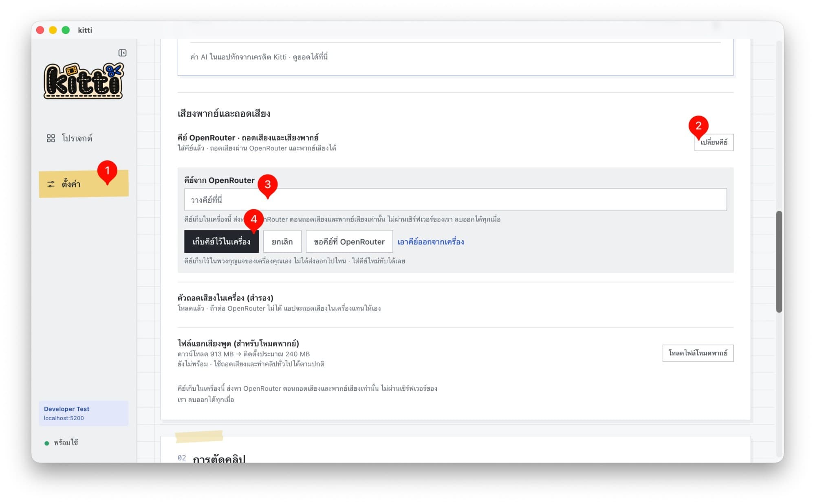Focus the วางคีย์ที่นี่ OpenRouter key field
Viewport: 815px width, 504px height.
tap(455, 199)
